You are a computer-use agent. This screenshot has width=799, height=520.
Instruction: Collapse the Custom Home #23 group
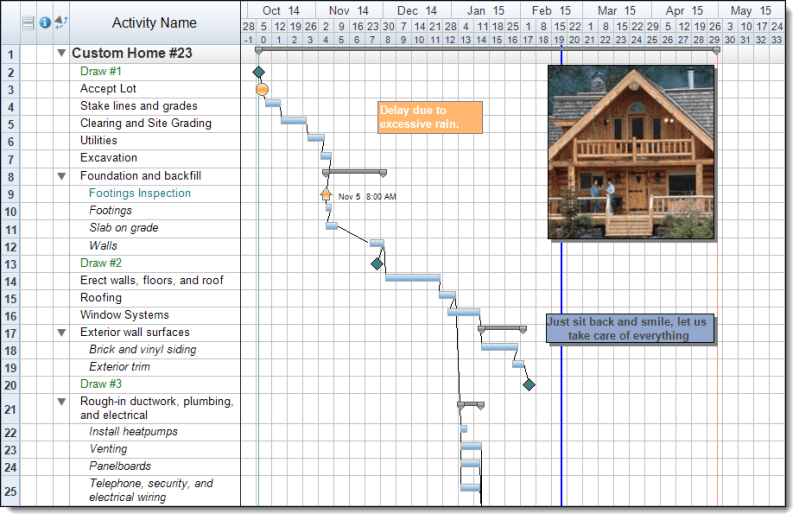tap(62, 53)
